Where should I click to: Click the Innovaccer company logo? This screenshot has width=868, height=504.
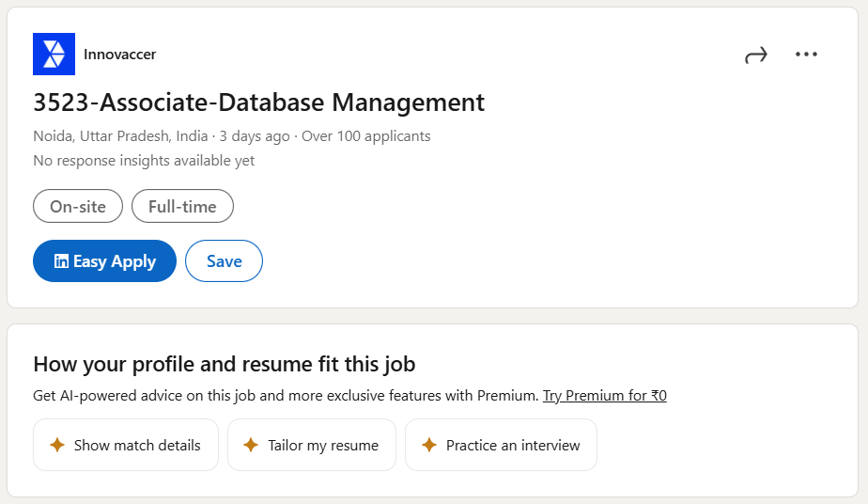54,54
